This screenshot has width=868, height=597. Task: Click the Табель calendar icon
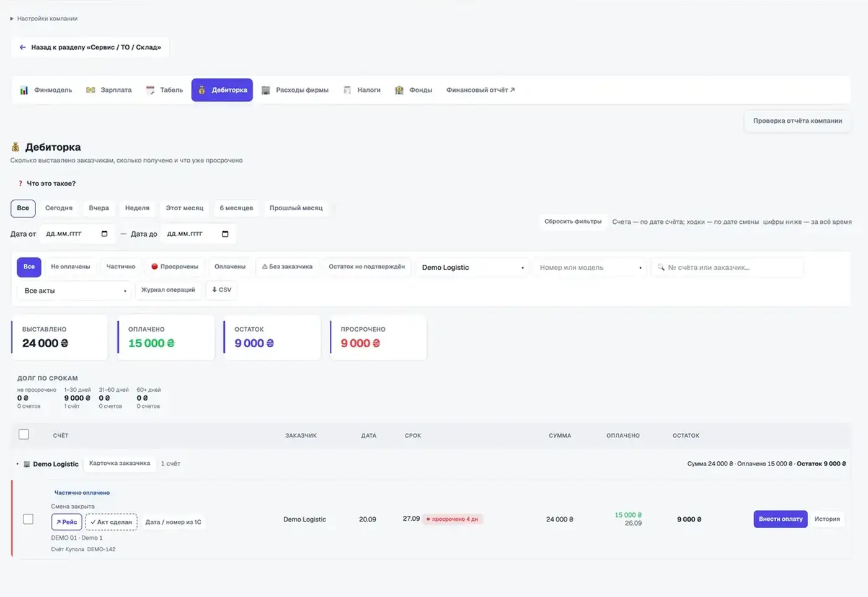pos(150,91)
